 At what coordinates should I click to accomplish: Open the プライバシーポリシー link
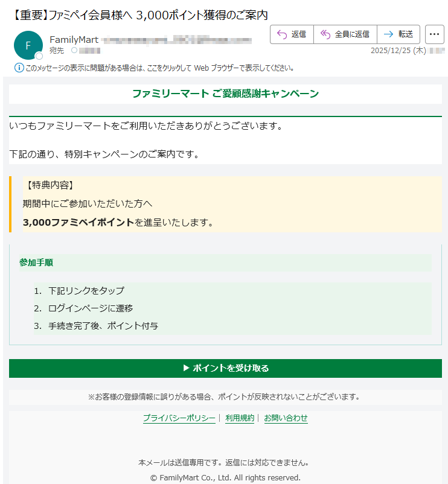coord(179,418)
